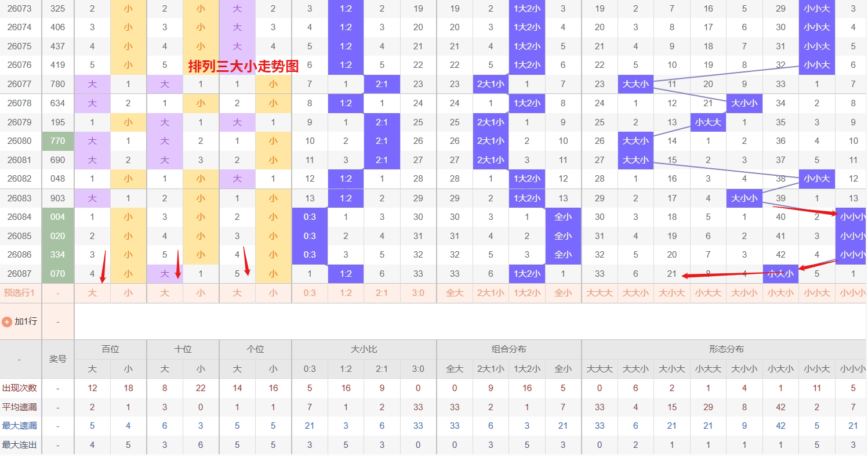868x456 pixels.
Task: Toggle 百位 大 in the 预选行1 row
Action: point(92,293)
